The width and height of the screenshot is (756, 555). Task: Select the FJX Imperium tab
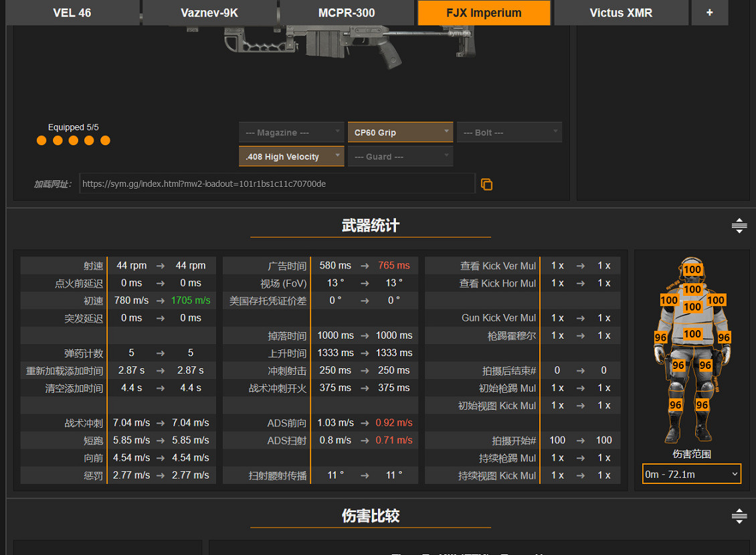[x=484, y=13]
